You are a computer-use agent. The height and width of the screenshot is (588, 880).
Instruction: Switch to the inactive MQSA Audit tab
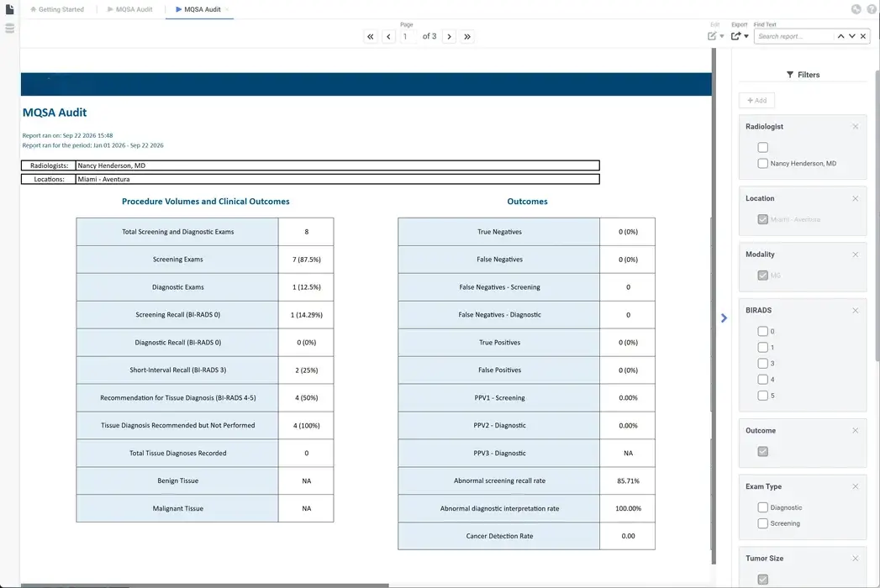click(x=129, y=9)
